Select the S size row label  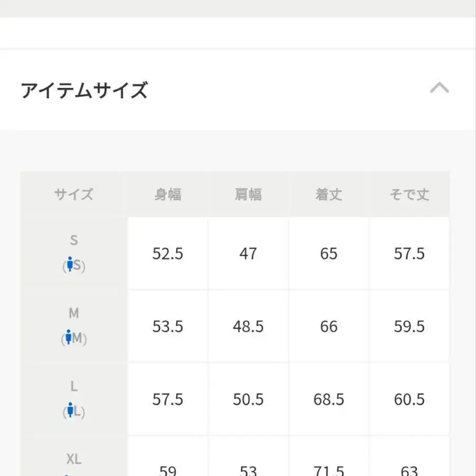pos(74,241)
